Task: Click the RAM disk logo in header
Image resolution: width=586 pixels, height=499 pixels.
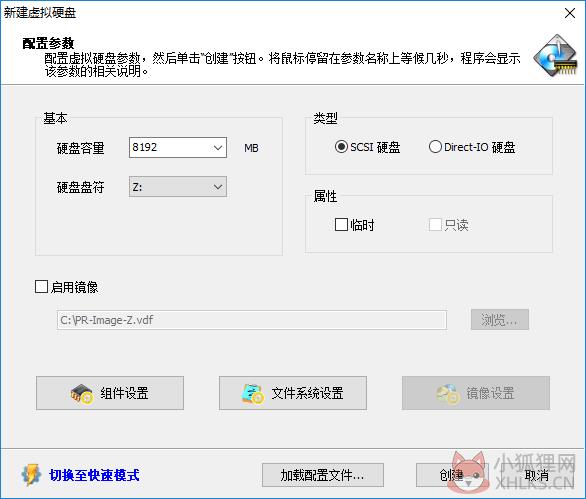Action: pos(557,55)
